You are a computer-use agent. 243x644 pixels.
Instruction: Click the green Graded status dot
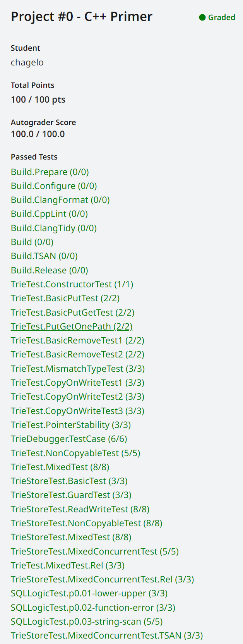202,17
